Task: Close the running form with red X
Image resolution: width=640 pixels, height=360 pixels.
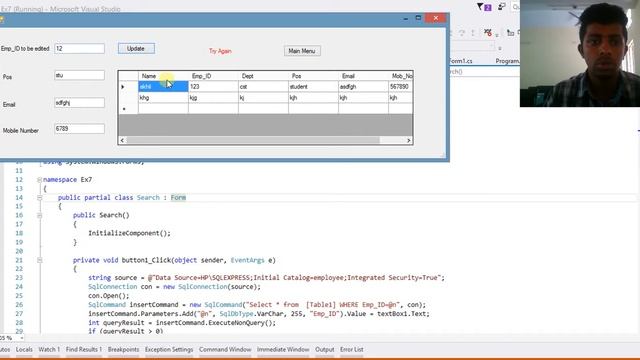Action: (x=436, y=18)
